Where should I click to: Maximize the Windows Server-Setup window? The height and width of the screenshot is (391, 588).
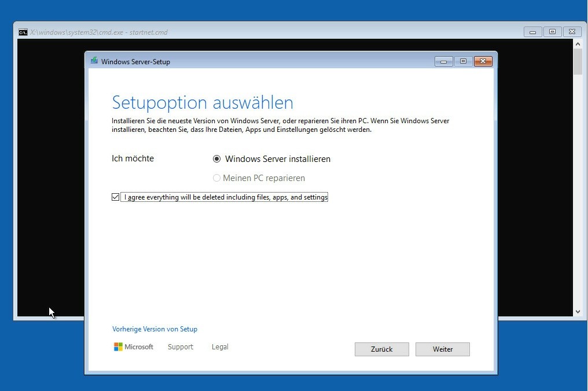pos(463,61)
